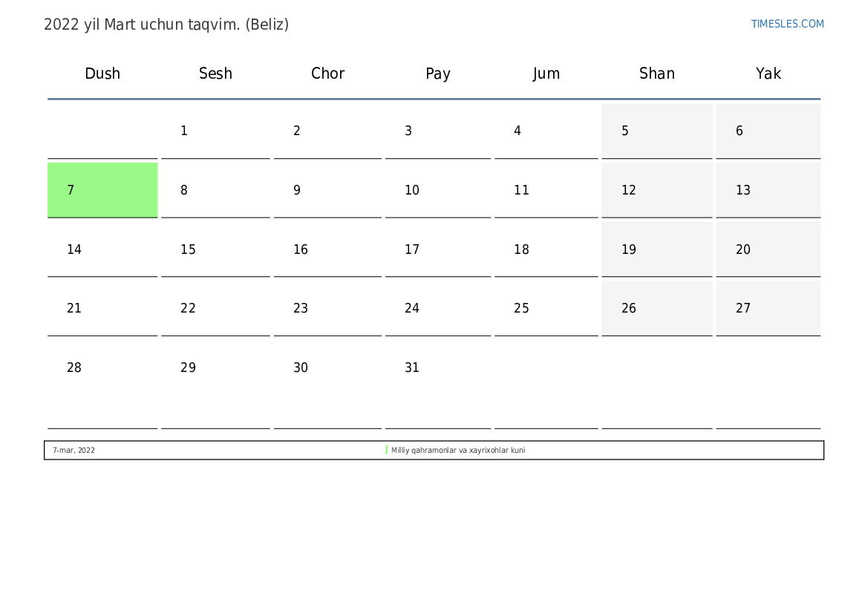
Task: Click the '7-mar, 2022' date label
Action: coord(74,451)
